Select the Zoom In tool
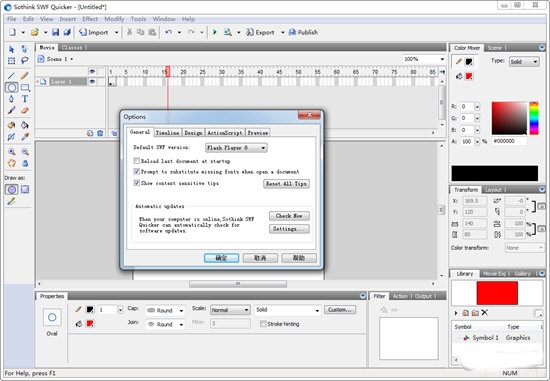 click(x=11, y=152)
